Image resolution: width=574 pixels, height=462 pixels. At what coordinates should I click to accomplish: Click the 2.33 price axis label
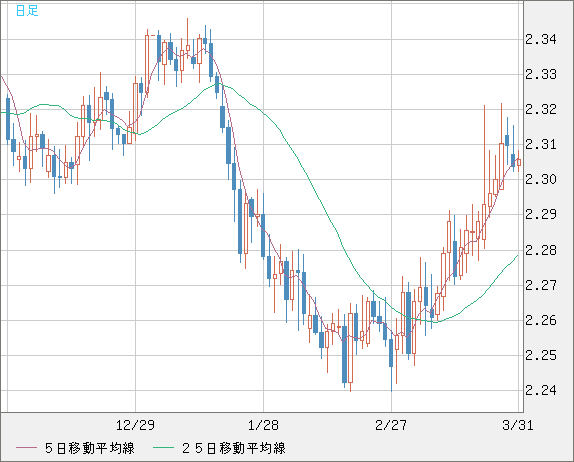(x=541, y=74)
